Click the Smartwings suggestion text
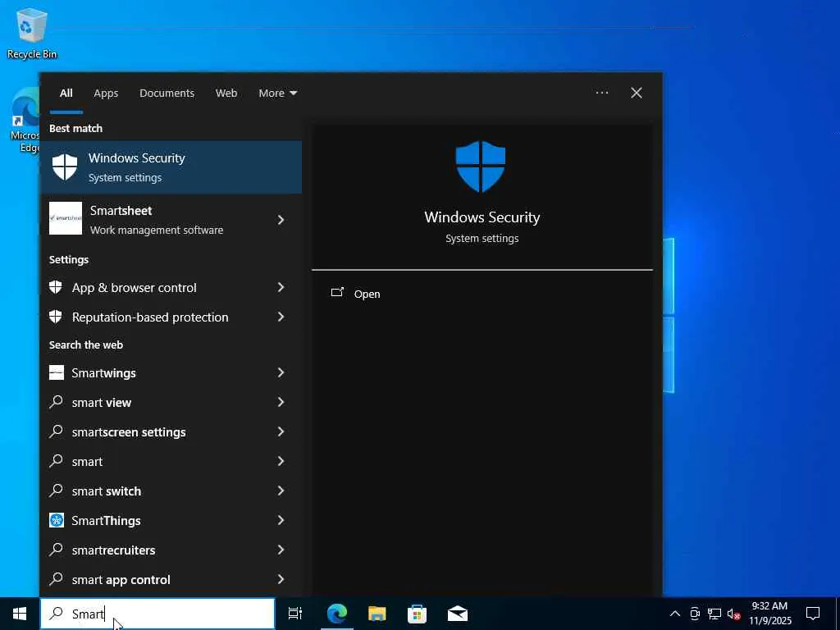The height and width of the screenshot is (630, 840). point(103,373)
